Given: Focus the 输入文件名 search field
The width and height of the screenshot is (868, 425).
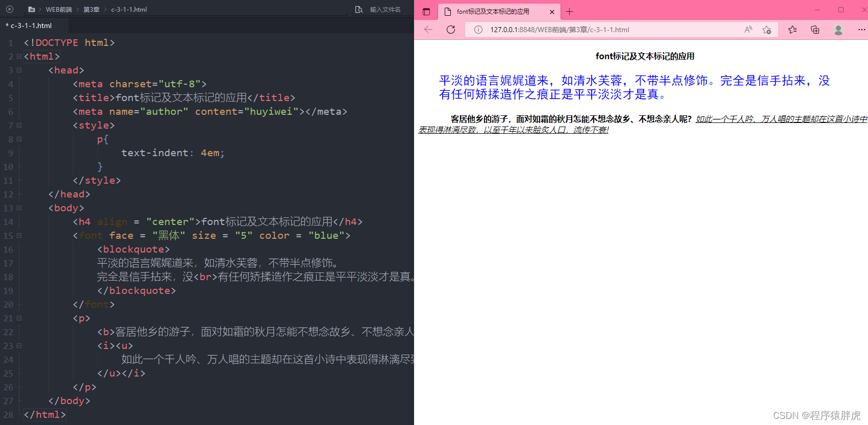Looking at the screenshot, I should click(385, 9).
